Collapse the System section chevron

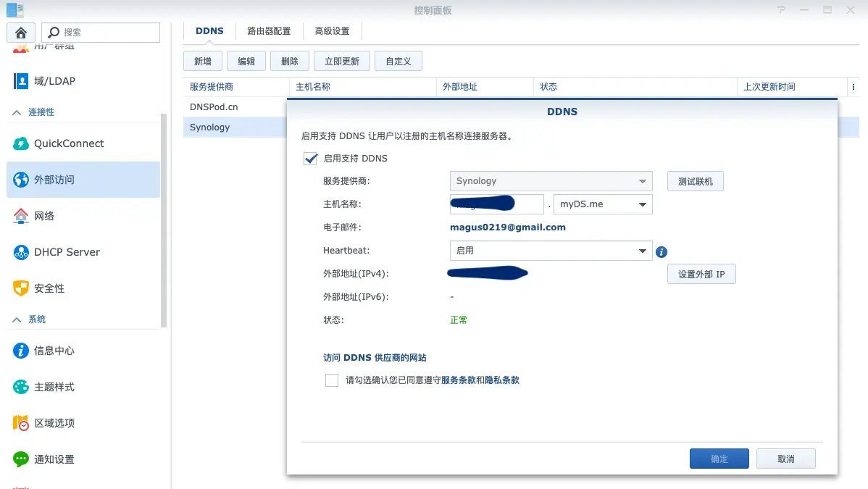click(x=17, y=319)
